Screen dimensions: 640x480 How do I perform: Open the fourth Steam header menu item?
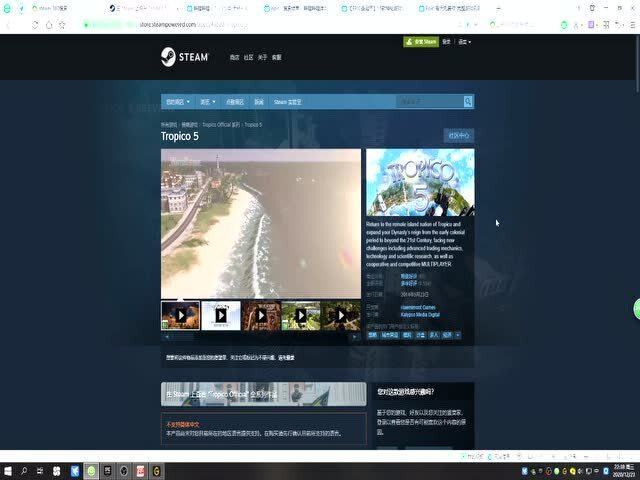(277, 58)
